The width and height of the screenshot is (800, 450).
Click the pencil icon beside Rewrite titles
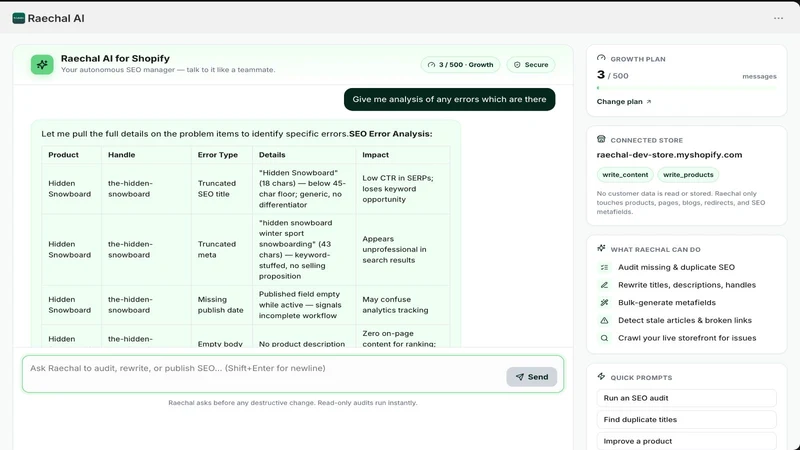pyautogui.click(x=604, y=285)
